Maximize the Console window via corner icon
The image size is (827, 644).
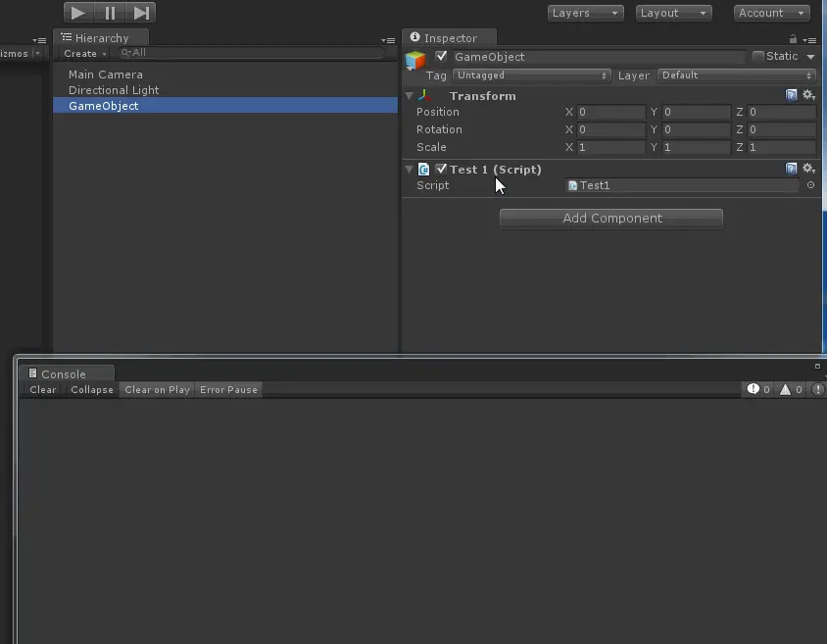817,366
